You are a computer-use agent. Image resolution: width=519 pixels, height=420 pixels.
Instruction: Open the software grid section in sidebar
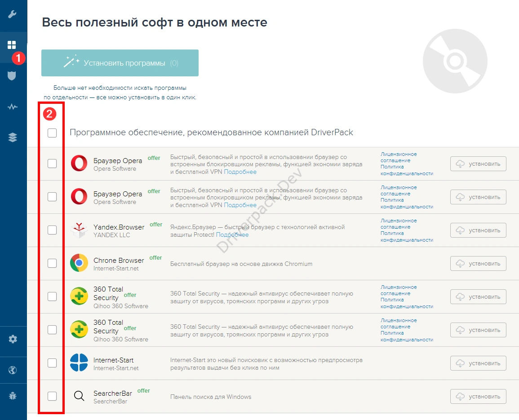12,45
